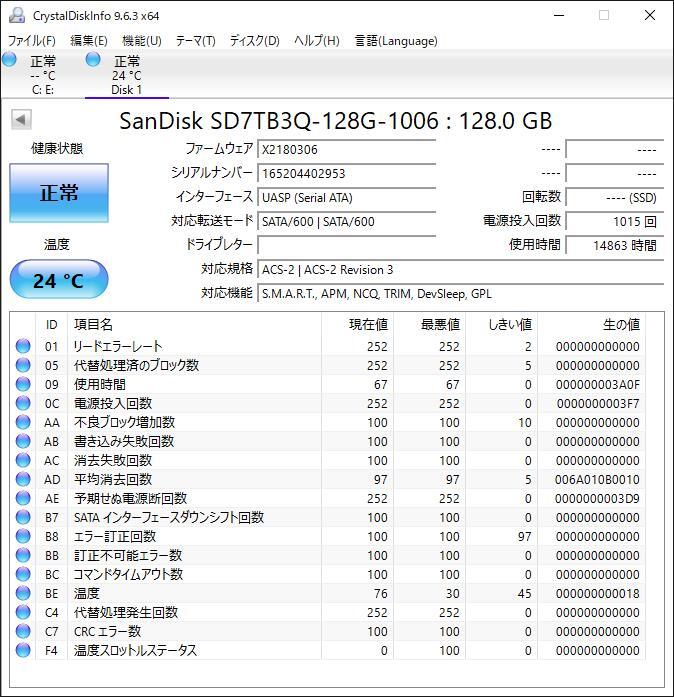The image size is (674, 697).
Task: Click the status orb above Disk 1
Action: coord(93,59)
